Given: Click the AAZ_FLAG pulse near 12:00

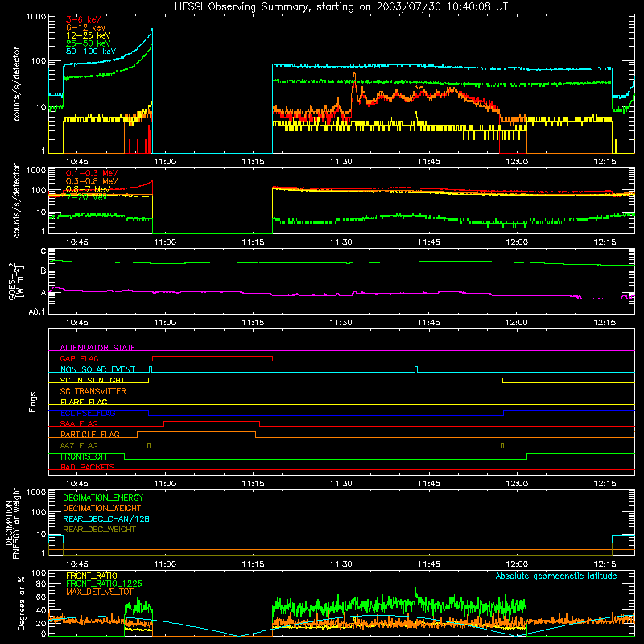Looking at the screenshot, I should coord(502,446).
